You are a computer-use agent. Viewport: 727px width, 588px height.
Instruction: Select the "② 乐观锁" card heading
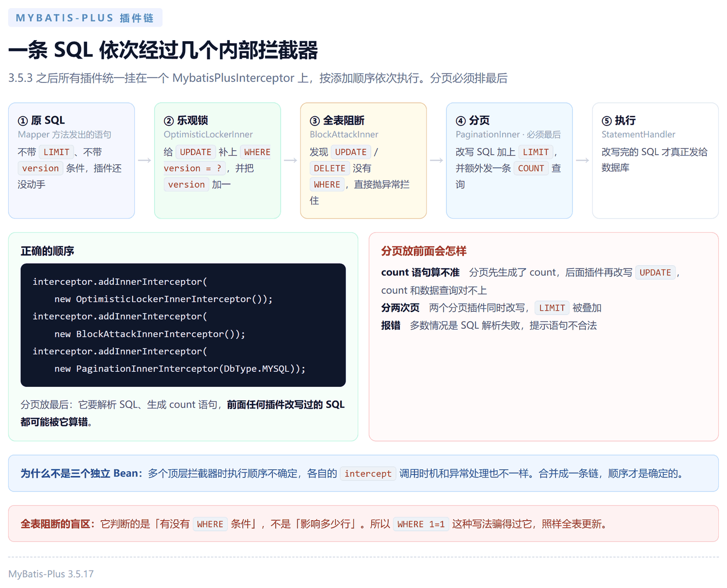186,120
